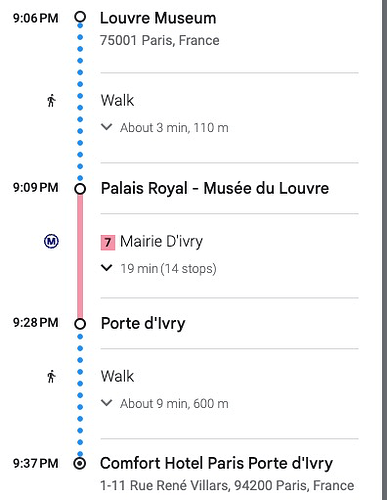Open Palais Royal - Musée du Louvre station
387x500 pixels.
(215, 188)
